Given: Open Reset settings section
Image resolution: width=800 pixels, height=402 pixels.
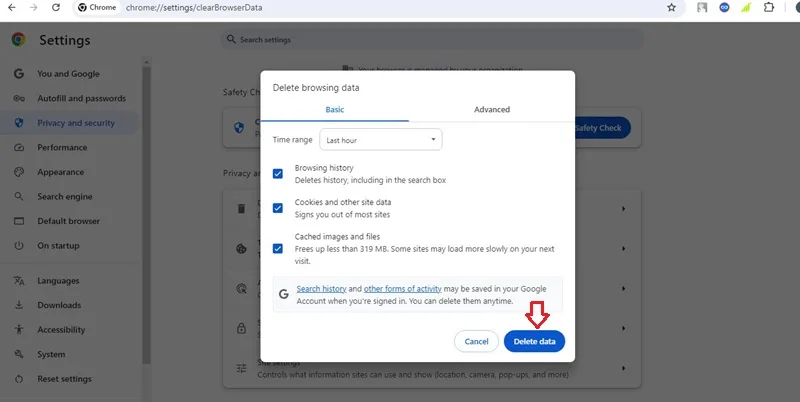Looking at the screenshot, I should pos(64,379).
